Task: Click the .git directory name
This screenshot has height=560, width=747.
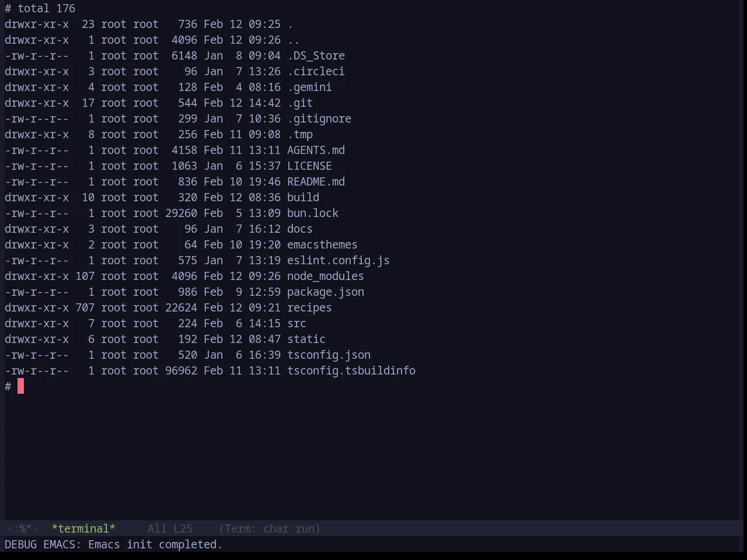Action: click(x=300, y=103)
